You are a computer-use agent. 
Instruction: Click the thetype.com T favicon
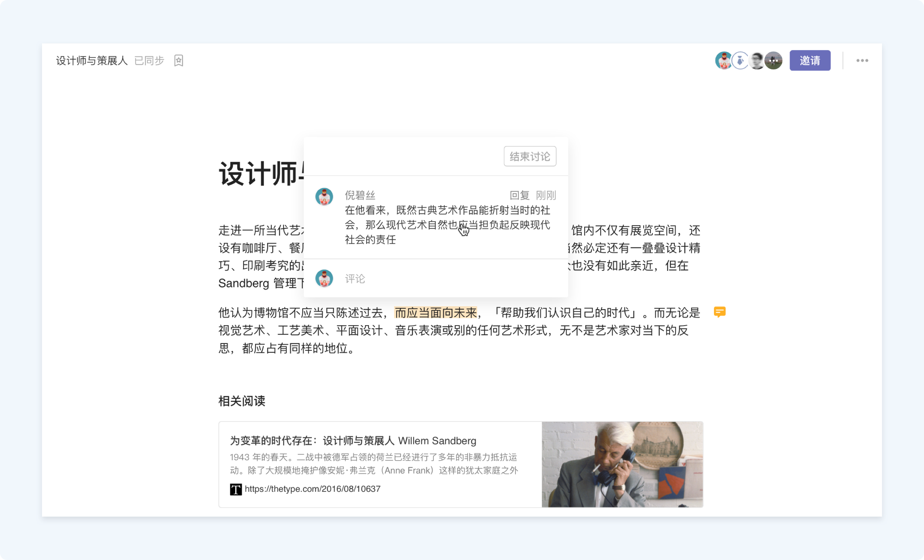coord(236,489)
